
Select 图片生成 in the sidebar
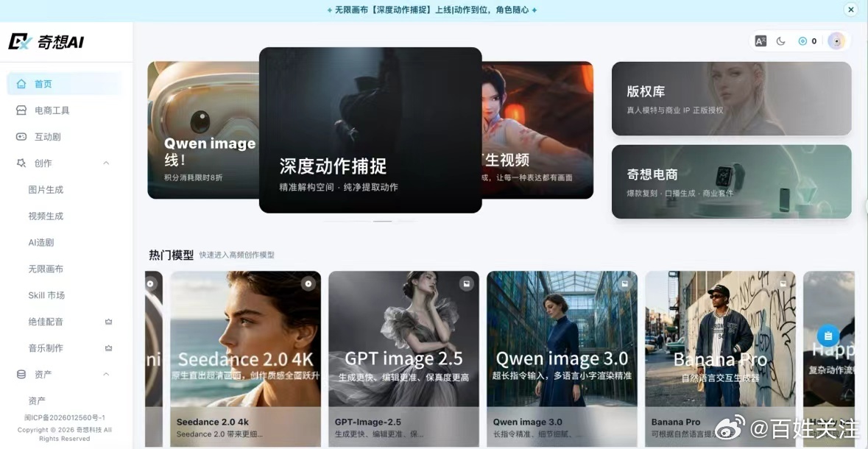(x=46, y=189)
